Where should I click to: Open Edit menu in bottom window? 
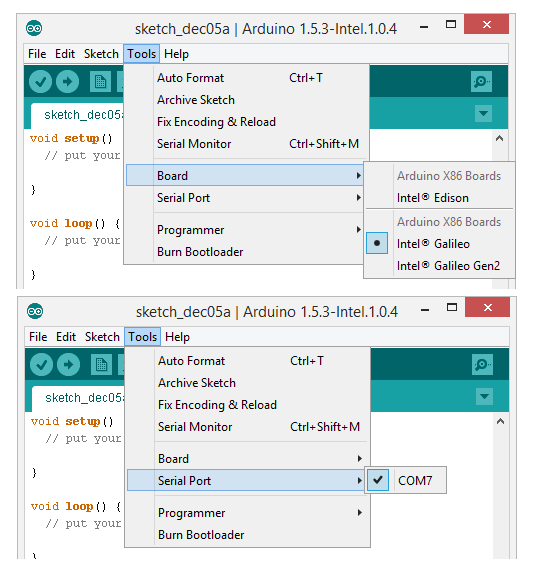(66, 337)
